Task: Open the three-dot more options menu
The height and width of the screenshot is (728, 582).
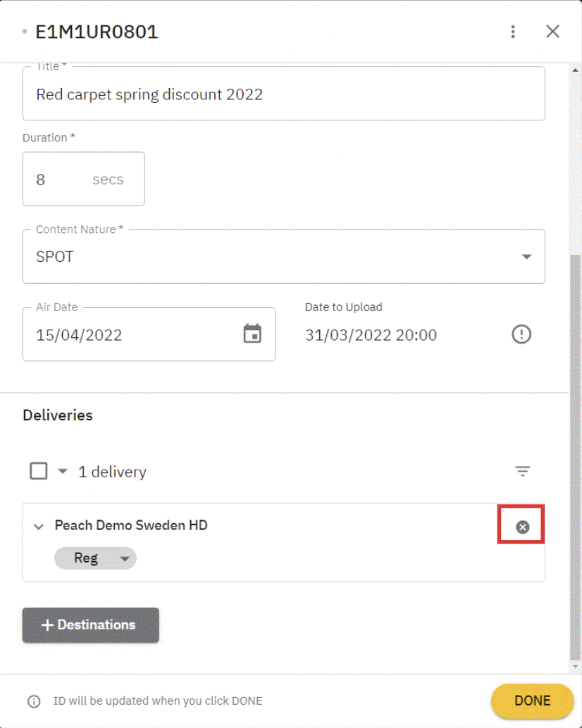Action: coord(513,32)
